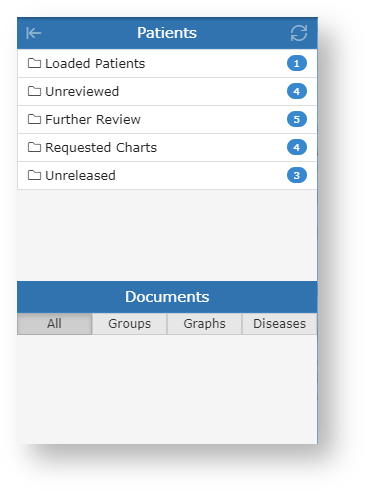Select the Diseases tab
The height and width of the screenshot is (492, 366).
[279, 324]
